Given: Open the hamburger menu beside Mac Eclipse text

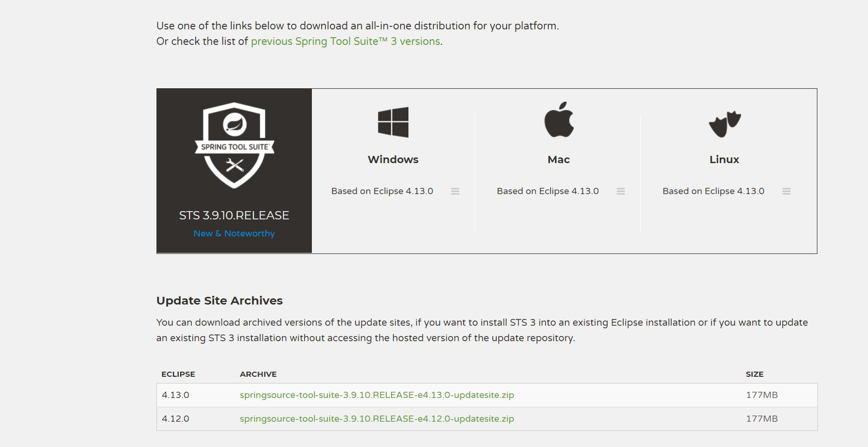Looking at the screenshot, I should [621, 191].
